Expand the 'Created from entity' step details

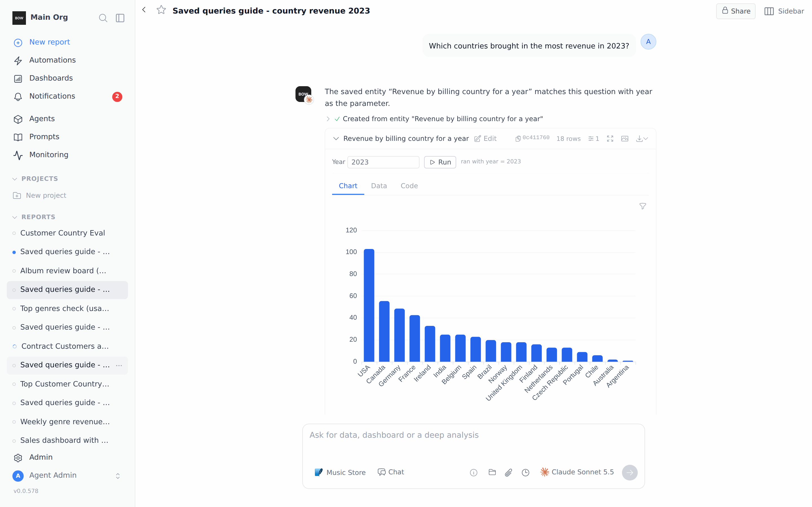pos(328,119)
